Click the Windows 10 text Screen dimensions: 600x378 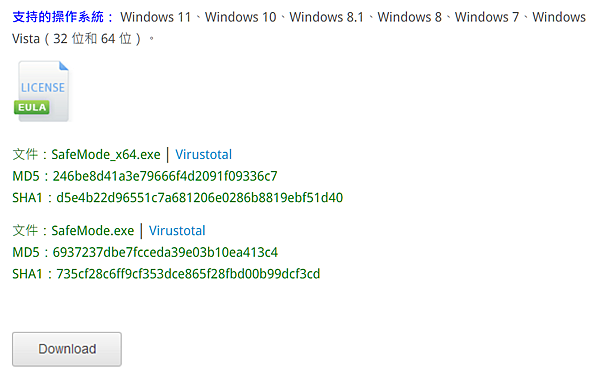click(x=240, y=17)
